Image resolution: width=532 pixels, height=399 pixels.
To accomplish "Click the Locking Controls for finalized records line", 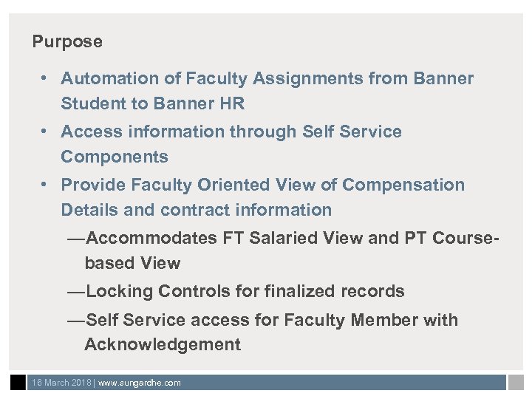I will click(x=245, y=291).
